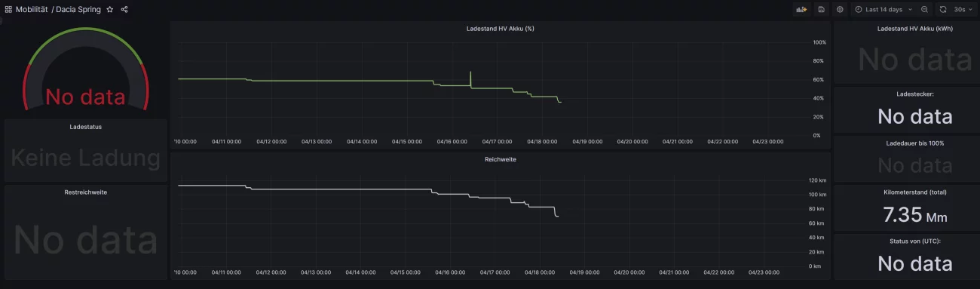Click the Dacia Spring dashboard title
Viewport: 980px width, 289px height.
pos(79,9)
